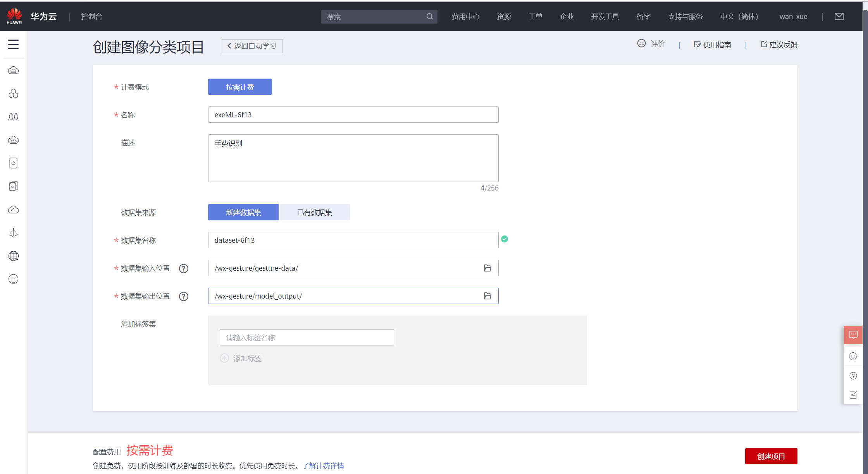Viewport: 868px width, 474px height.
Task: Open the red chat feedback widget
Action: click(x=853, y=335)
